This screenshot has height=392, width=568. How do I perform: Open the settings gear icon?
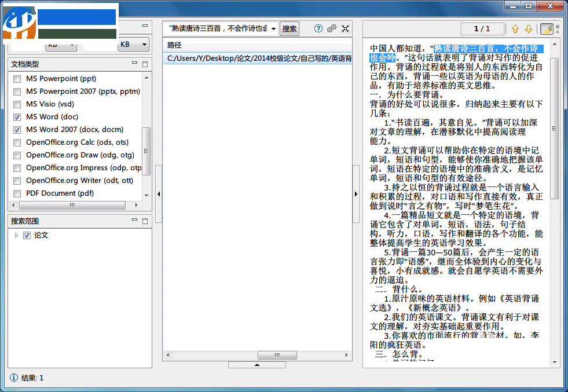(332, 28)
